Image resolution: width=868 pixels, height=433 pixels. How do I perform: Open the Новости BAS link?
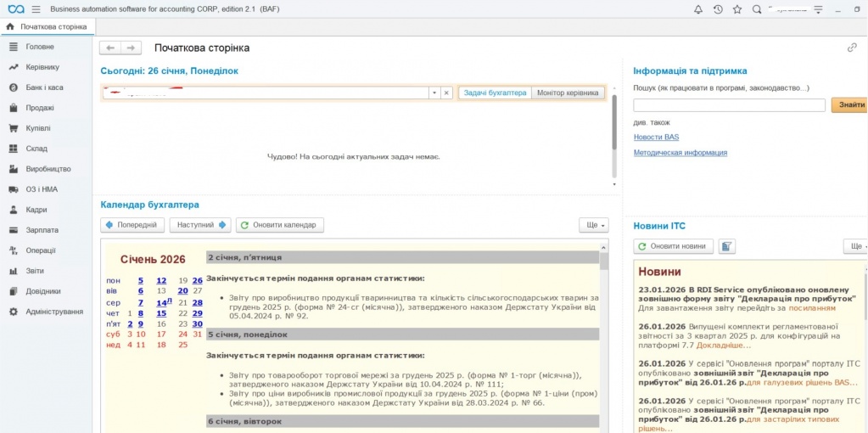click(x=656, y=137)
